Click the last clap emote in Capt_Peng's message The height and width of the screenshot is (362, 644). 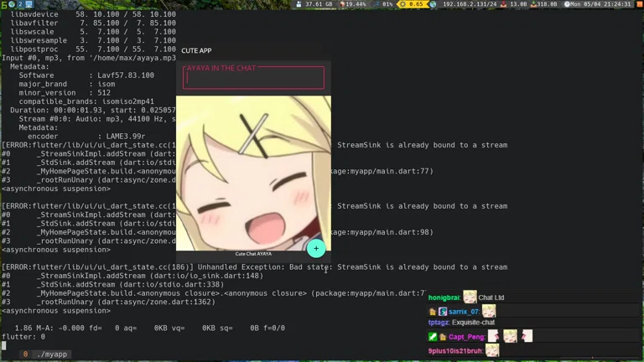click(x=527, y=336)
